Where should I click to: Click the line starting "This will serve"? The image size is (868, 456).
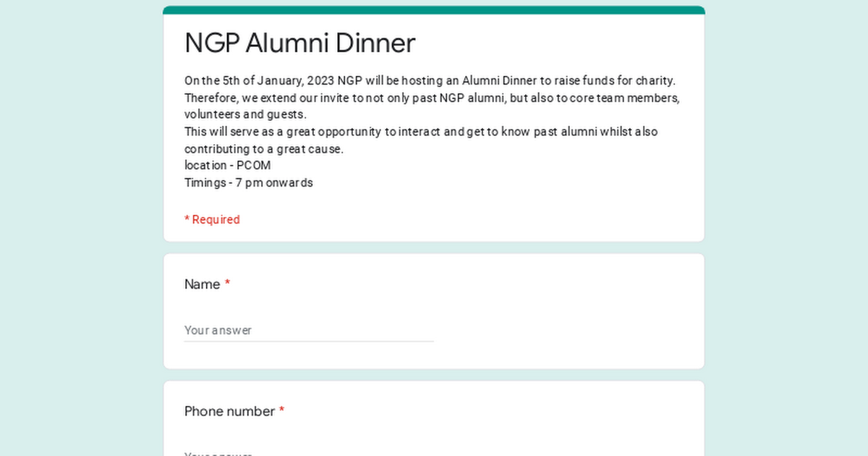pyautogui.click(x=420, y=132)
